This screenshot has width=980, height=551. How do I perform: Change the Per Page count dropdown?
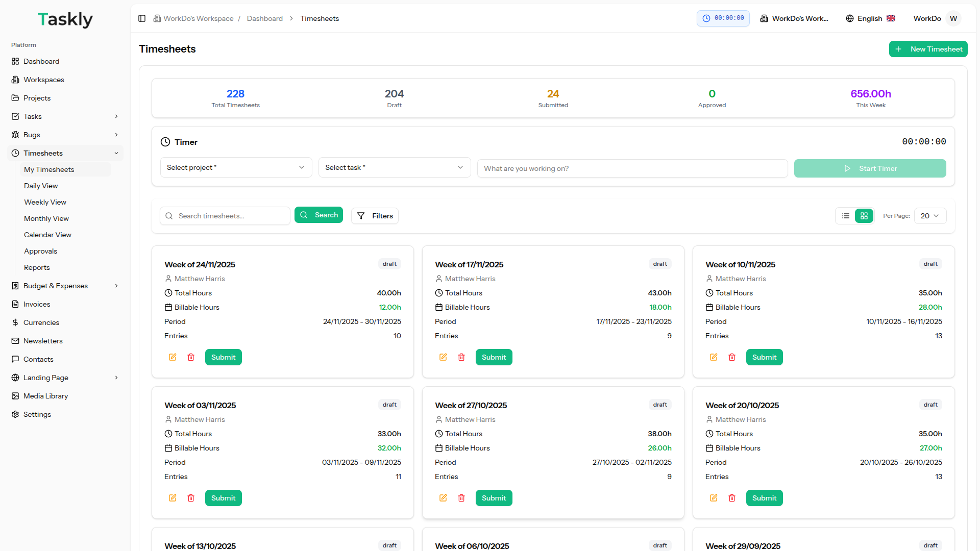929,216
